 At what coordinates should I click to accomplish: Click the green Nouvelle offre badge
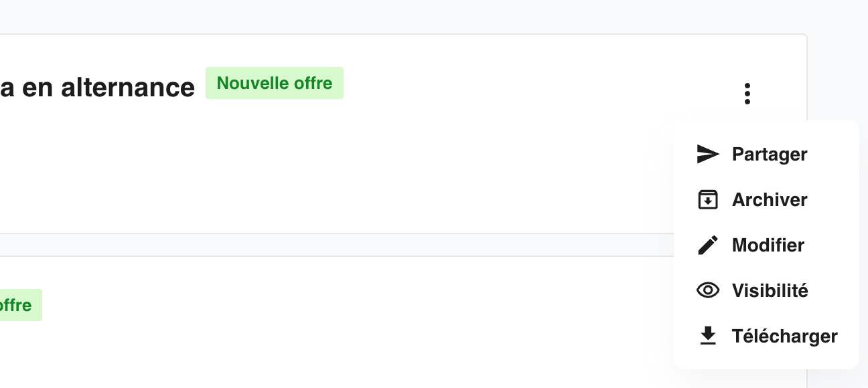point(275,83)
